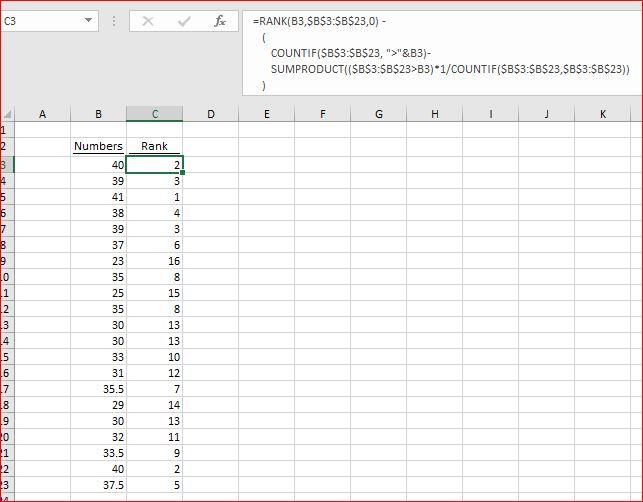The image size is (643, 502).
Task: Select rank cell C15 showing 10
Action: click(155, 357)
